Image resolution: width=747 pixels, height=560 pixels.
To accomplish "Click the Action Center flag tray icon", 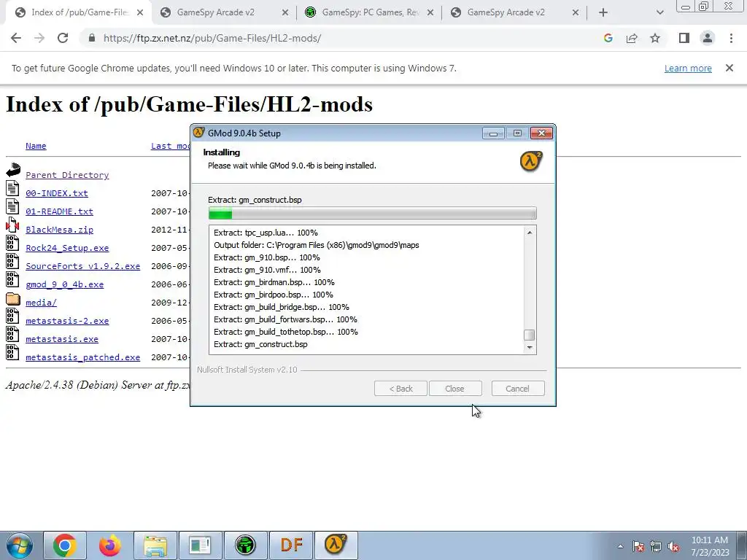I will (x=638, y=546).
